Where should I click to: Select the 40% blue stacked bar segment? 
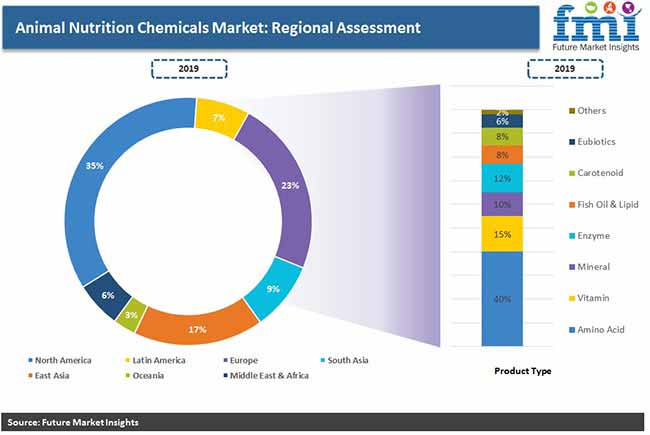(x=502, y=299)
